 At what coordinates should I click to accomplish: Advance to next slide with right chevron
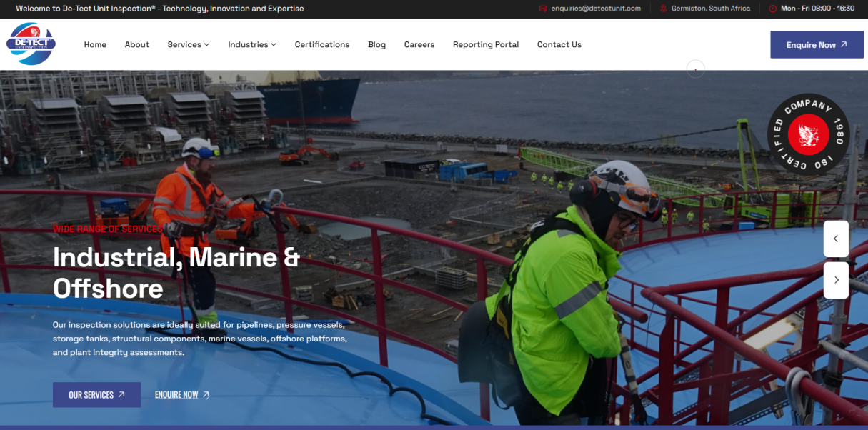coord(836,280)
